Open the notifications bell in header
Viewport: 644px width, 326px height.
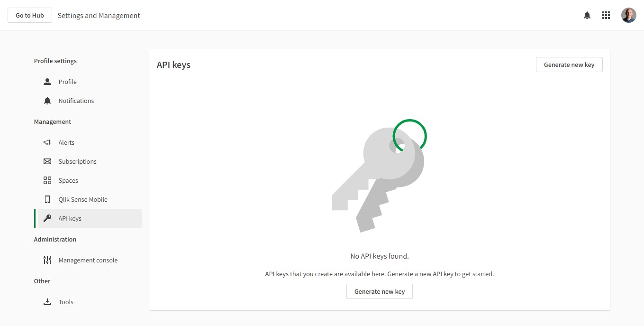click(587, 15)
